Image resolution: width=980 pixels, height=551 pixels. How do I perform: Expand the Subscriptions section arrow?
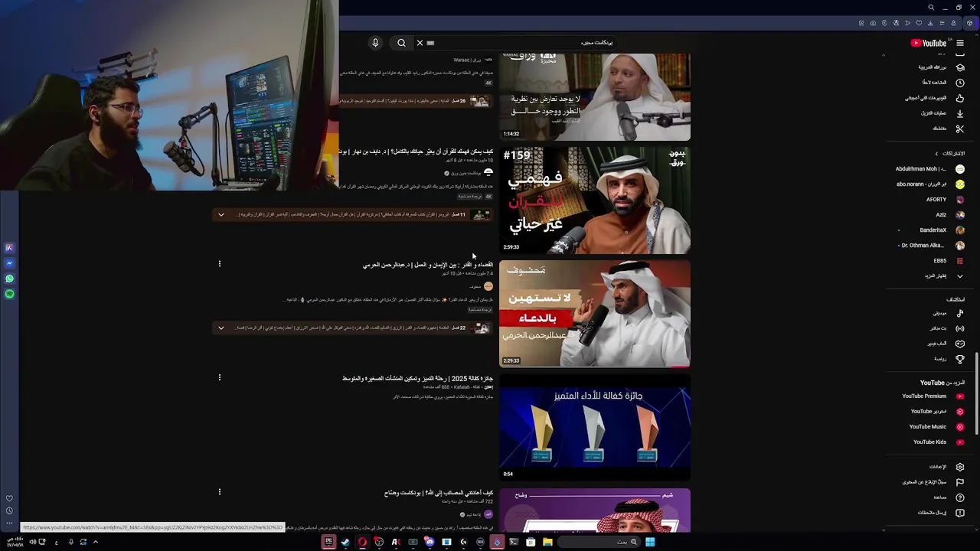pos(936,153)
